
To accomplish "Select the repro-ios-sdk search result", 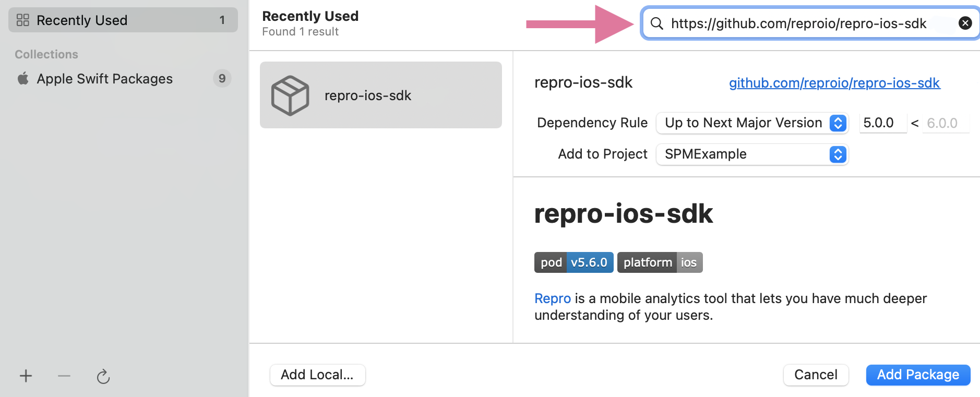I will 381,95.
